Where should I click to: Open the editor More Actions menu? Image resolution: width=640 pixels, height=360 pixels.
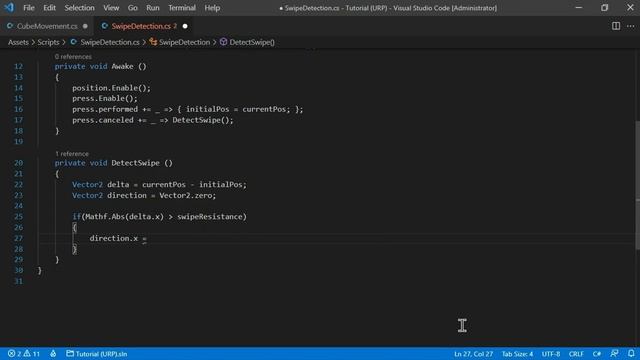(631, 26)
